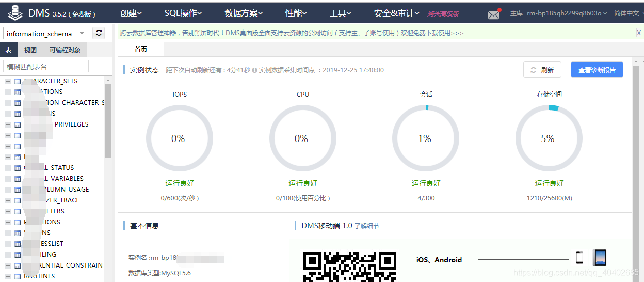Click the 存储空间 5% gauge ring
The width and height of the screenshot is (644, 282).
click(x=549, y=138)
